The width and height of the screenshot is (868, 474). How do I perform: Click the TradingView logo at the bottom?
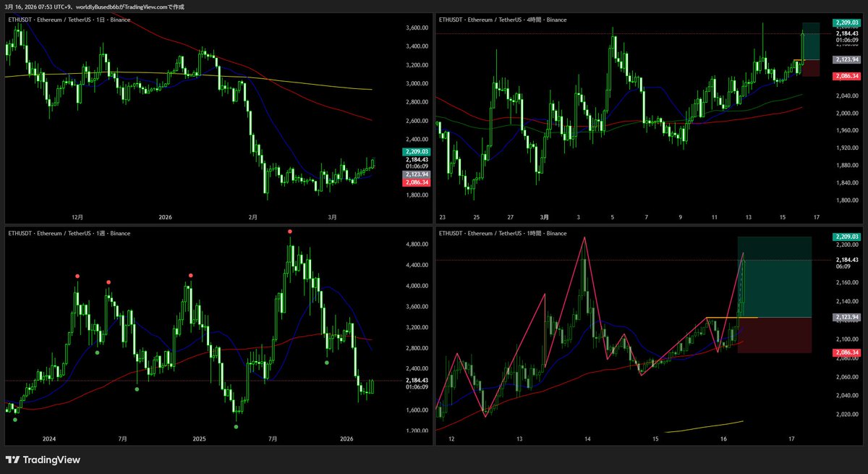point(43,460)
